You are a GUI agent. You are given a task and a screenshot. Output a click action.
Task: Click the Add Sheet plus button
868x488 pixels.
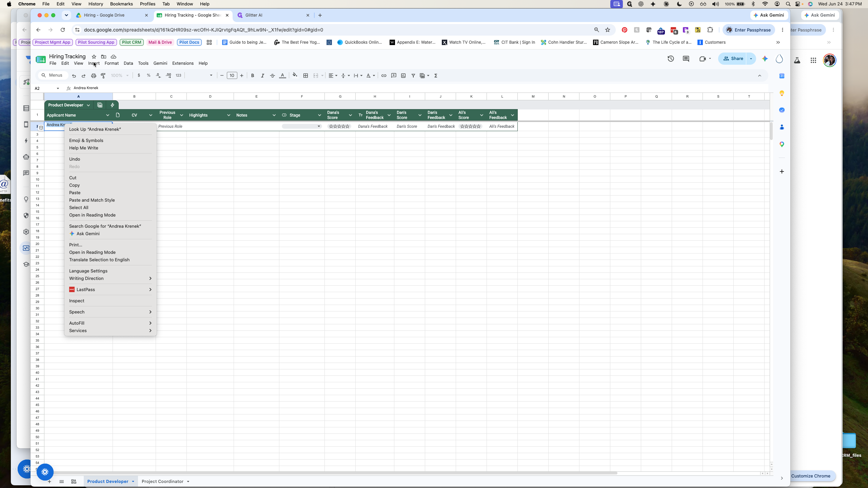pos(50,482)
